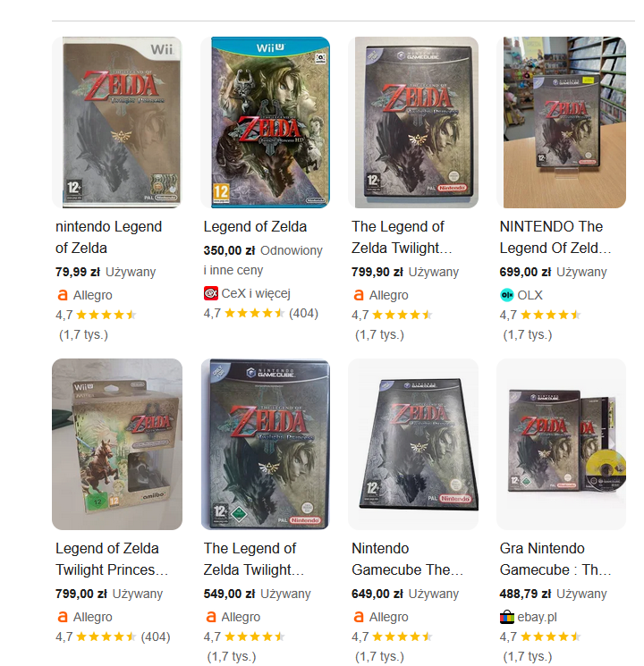644x666 pixels.
Task: Open the Wii U Twilight Princess HD cover image
Action: coord(266,122)
